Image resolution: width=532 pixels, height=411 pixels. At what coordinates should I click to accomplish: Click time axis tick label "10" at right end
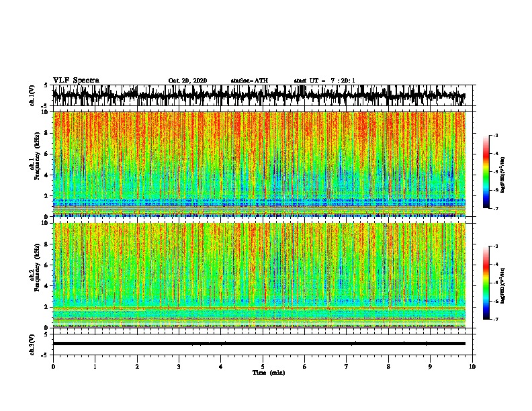tap(472, 367)
